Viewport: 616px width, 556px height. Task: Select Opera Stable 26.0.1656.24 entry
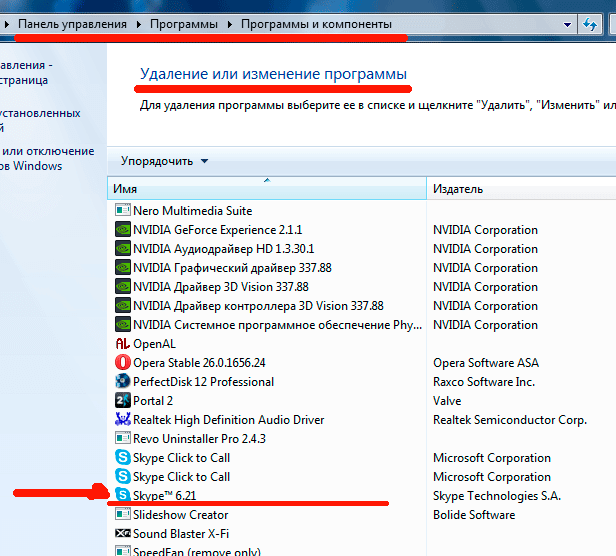pos(199,363)
